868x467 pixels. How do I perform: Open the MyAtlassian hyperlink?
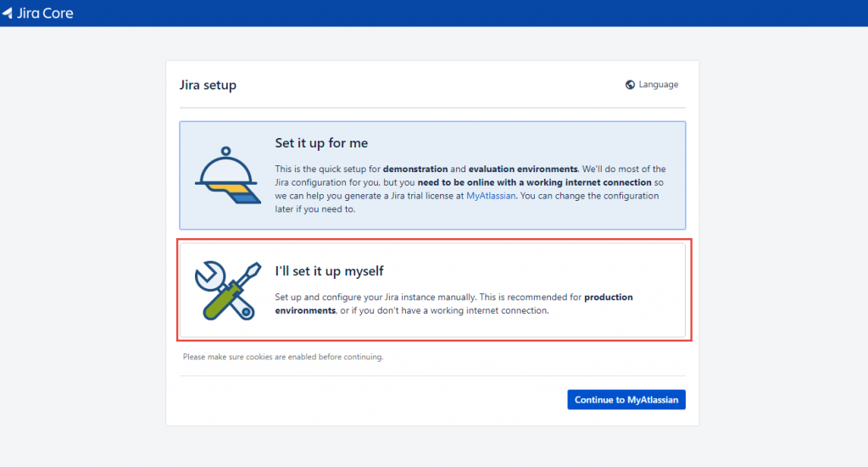(x=491, y=196)
